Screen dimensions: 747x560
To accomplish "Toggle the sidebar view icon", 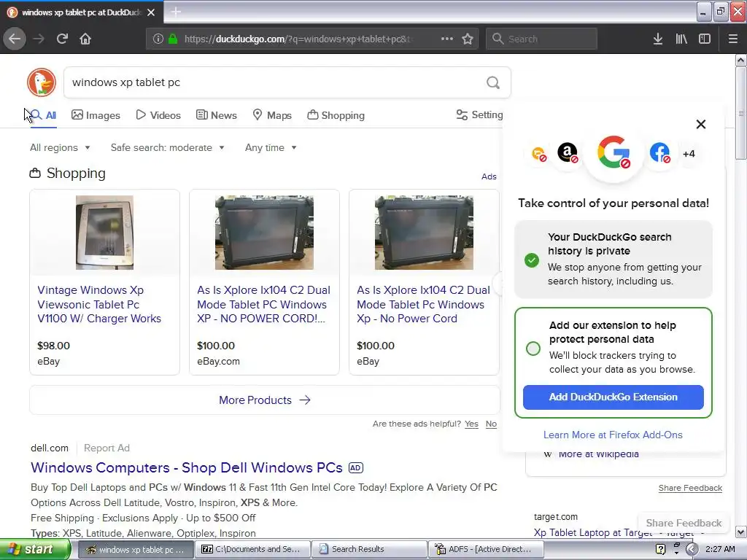I will point(705,39).
